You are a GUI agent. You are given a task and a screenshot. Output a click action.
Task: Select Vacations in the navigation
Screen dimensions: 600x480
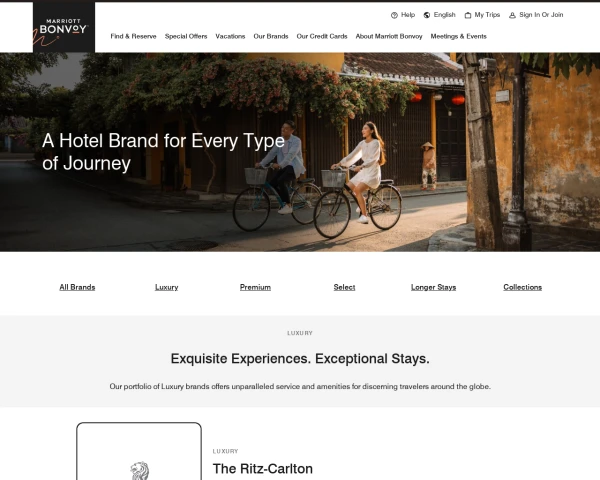(230, 36)
